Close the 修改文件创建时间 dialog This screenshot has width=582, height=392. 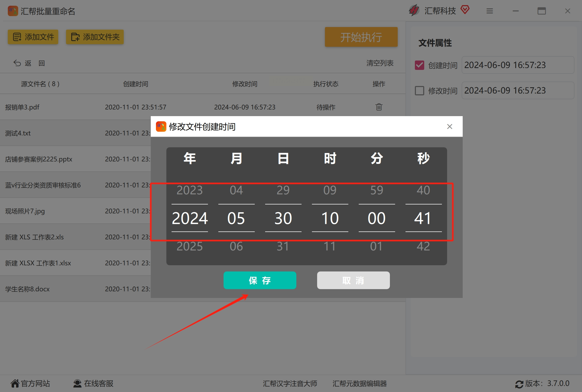coord(449,127)
